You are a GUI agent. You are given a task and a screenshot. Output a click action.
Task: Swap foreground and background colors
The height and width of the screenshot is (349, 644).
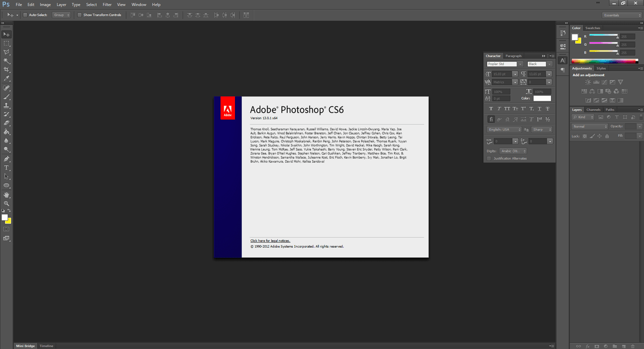coord(9,211)
